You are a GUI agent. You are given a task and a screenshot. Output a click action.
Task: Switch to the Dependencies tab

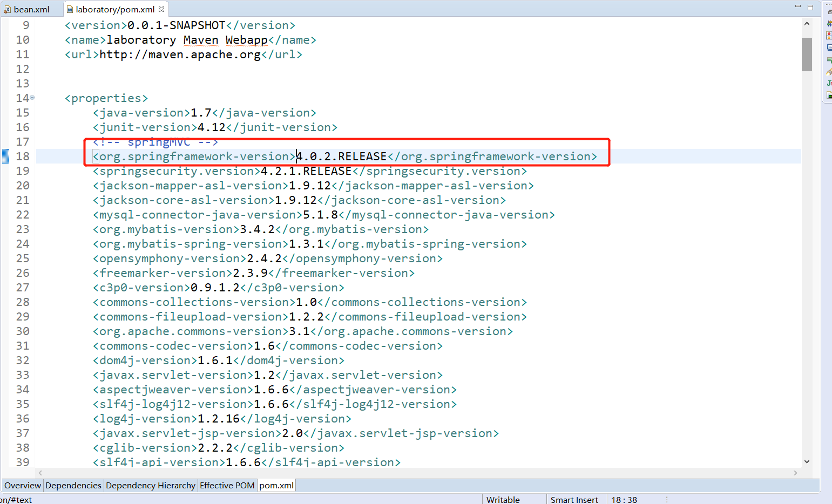[x=73, y=485]
